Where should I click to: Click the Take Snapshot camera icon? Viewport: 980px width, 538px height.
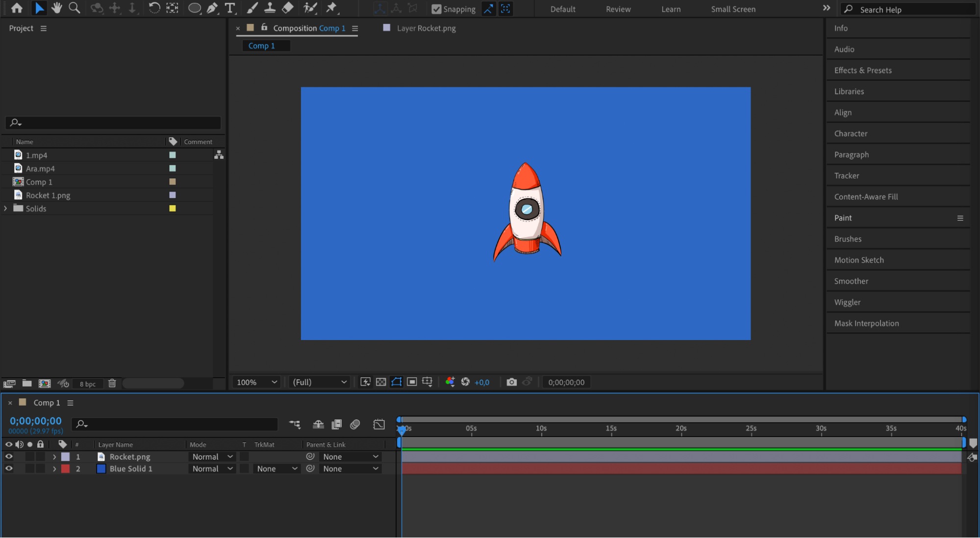pyautogui.click(x=511, y=382)
